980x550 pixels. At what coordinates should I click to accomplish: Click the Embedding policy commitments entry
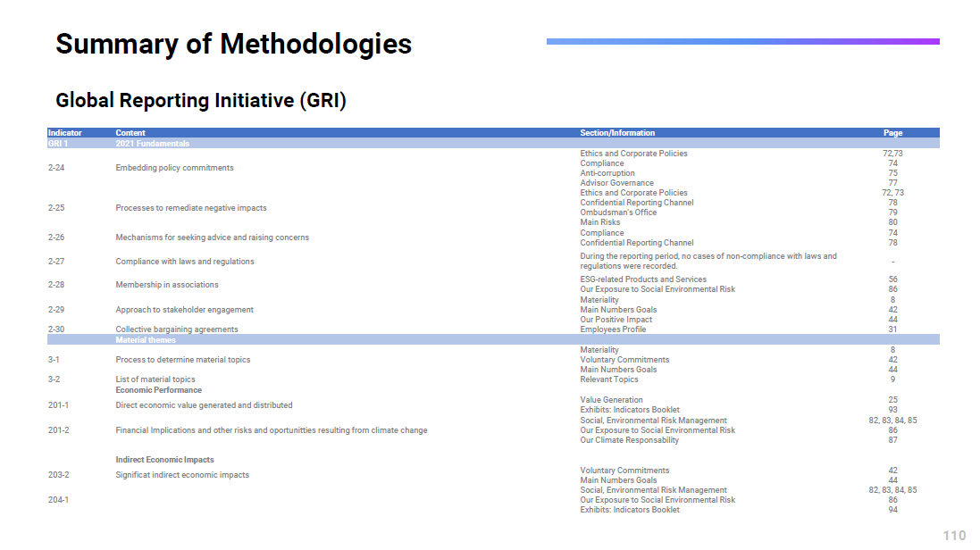coord(174,168)
